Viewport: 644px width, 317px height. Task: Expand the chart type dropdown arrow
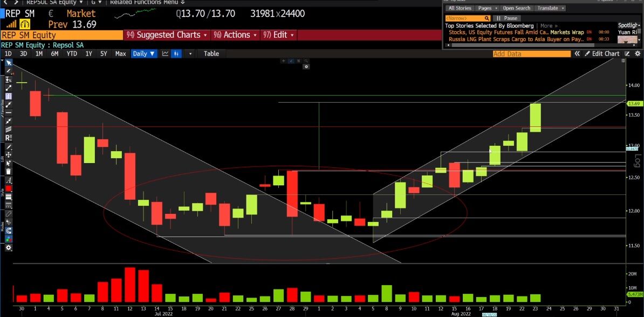point(190,53)
